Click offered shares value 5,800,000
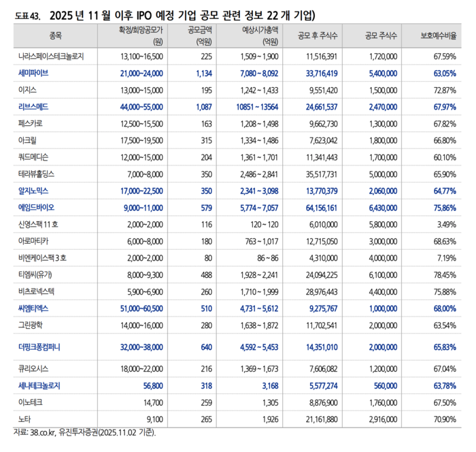This screenshot has width=476, height=452. pos(383,225)
